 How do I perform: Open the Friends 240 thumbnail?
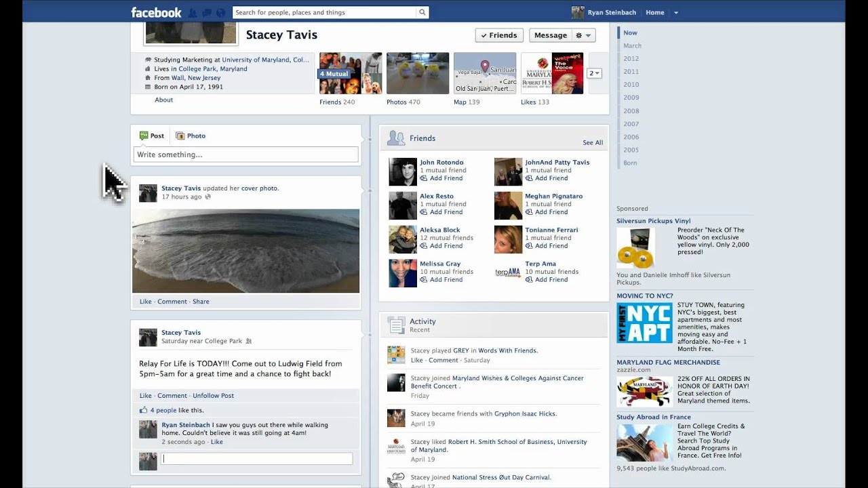[x=351, y=73]
